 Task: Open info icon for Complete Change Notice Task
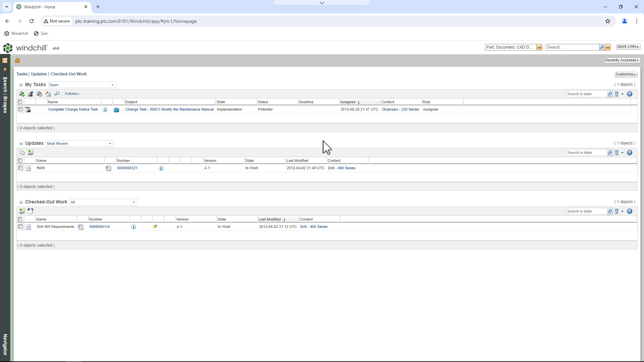[105, 110]
